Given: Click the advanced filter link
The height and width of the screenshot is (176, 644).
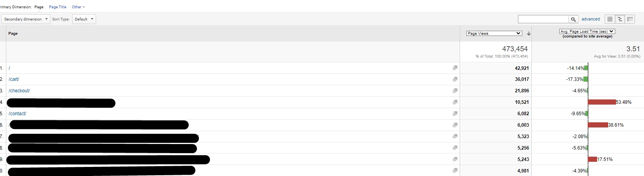Looking at the screenshot, I should click(590, 19).
